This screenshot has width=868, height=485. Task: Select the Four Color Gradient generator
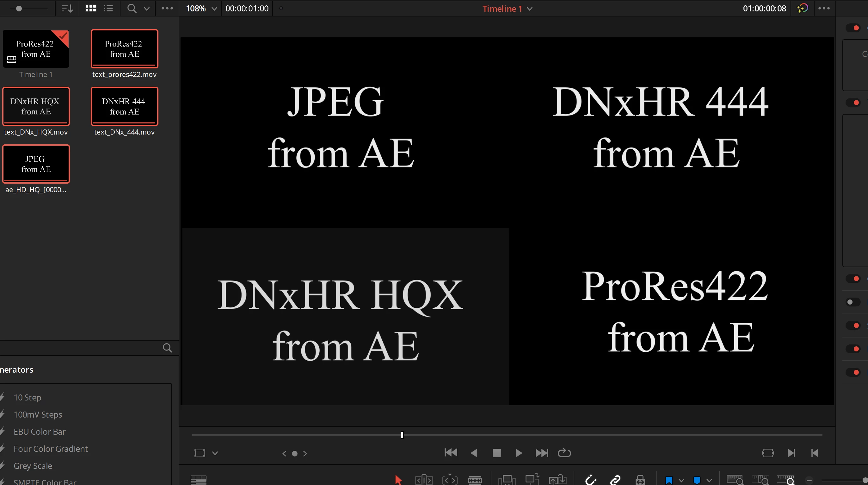point(51,449)
